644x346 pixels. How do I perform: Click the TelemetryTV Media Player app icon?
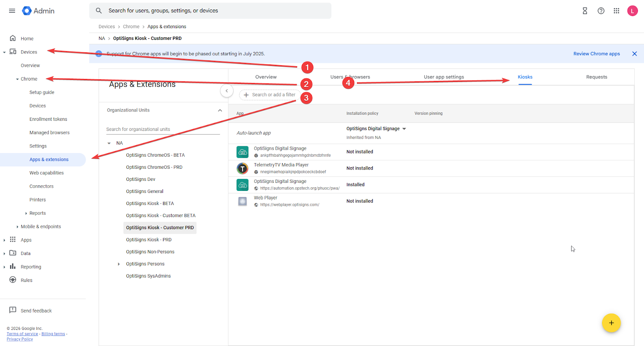(242, 168)
